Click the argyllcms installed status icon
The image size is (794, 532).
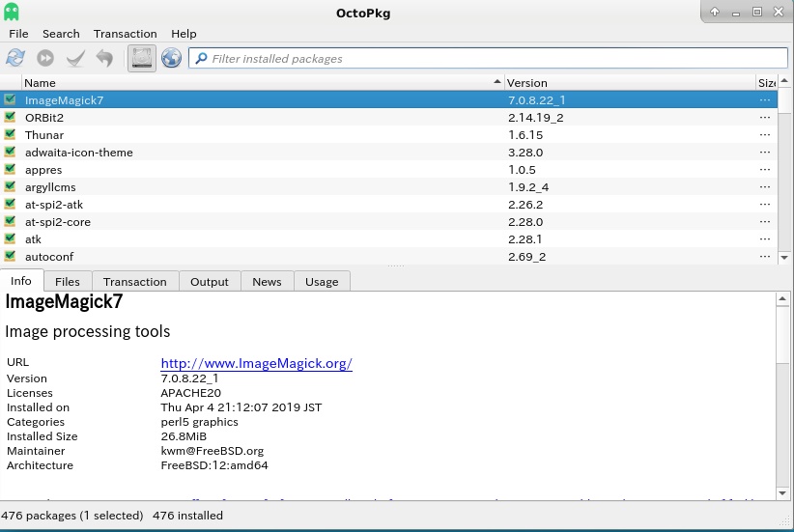click(x=10, y=186)
